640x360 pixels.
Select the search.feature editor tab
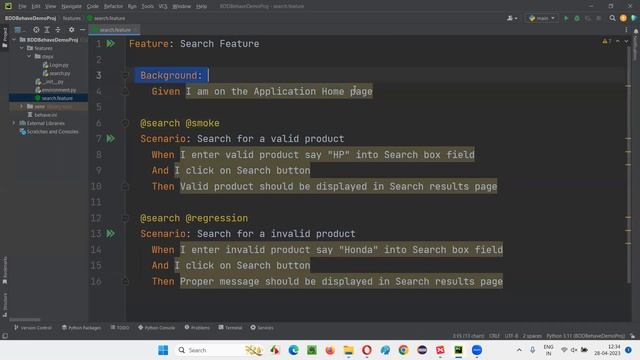115,30
